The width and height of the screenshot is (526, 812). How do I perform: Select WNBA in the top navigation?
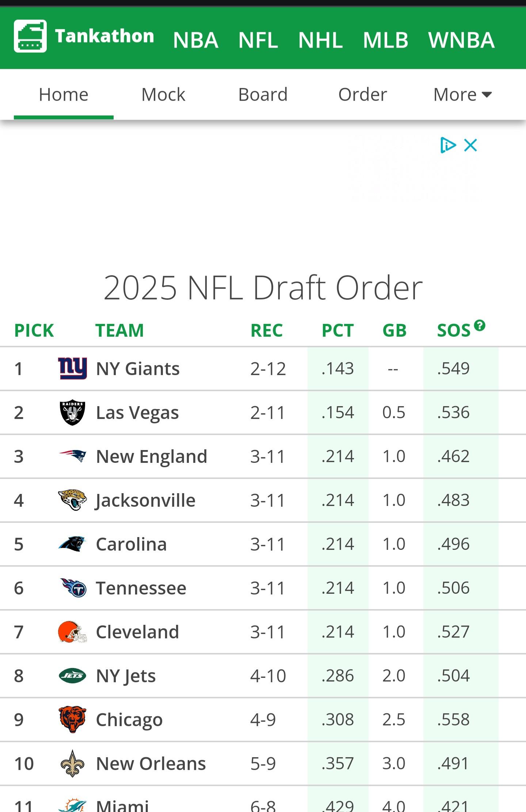tap(461, 40)
